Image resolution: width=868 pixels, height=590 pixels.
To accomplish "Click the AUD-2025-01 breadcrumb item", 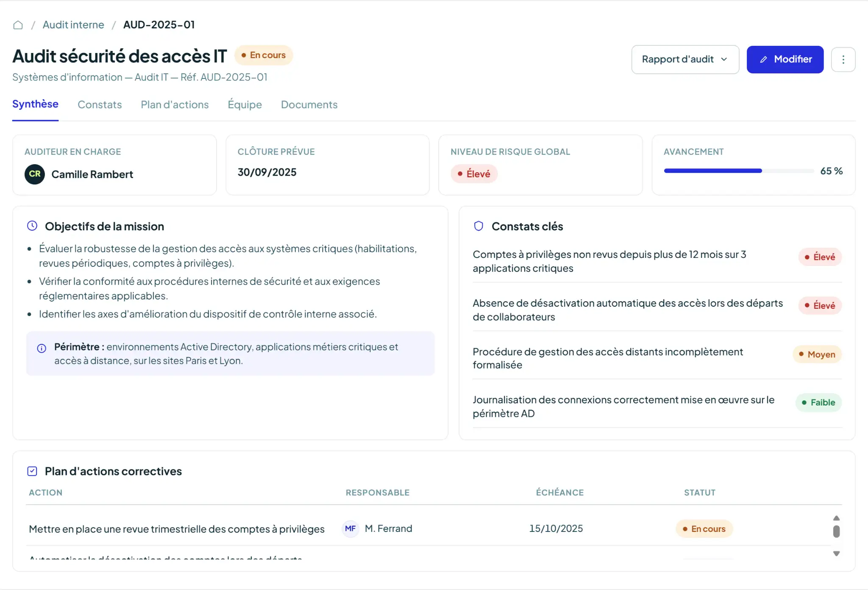I will tap(159, 25).
